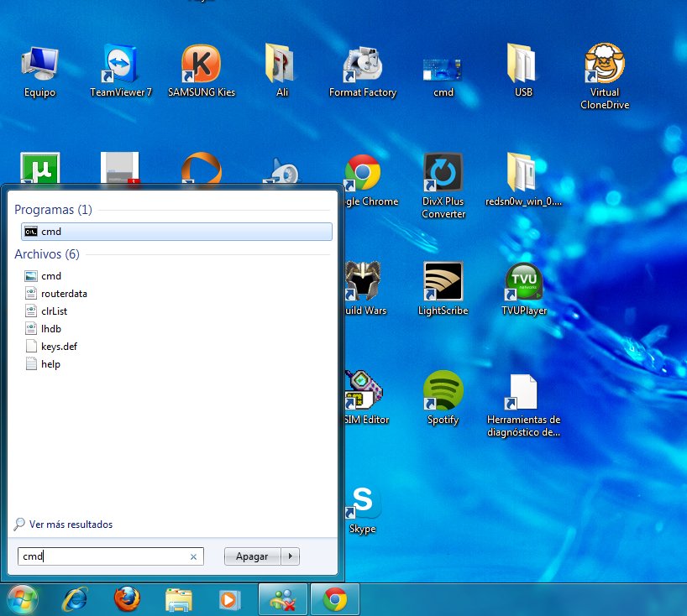687x616 pixels.
Task: Open Windows Explorer from taskbar
Action: tap(179, 599)
